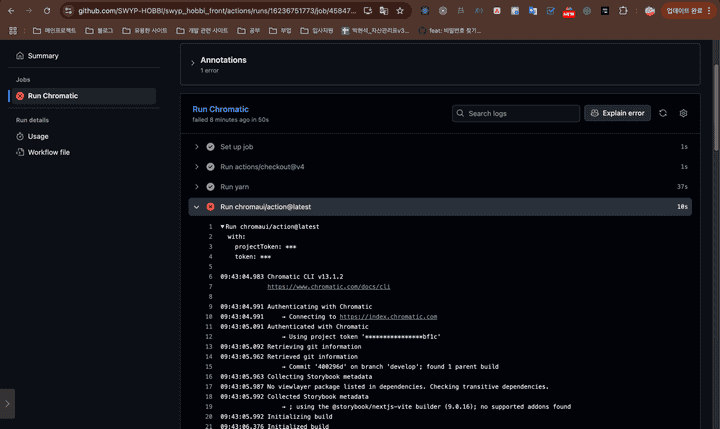
Task: Click the success check icon for Run actions/checkout@v4
Action: pos(210,167)
